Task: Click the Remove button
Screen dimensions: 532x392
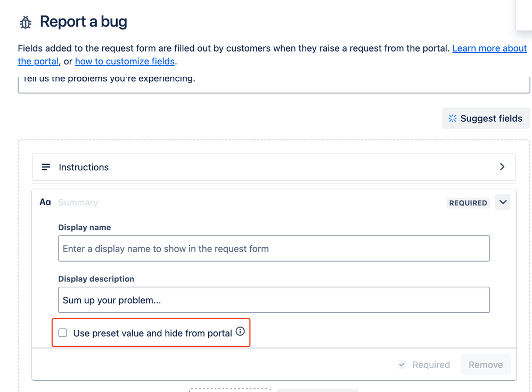Action: point(486,364)
